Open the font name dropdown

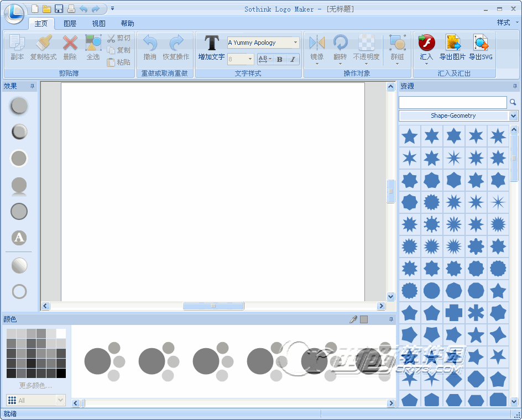click(x=295, y=43)
